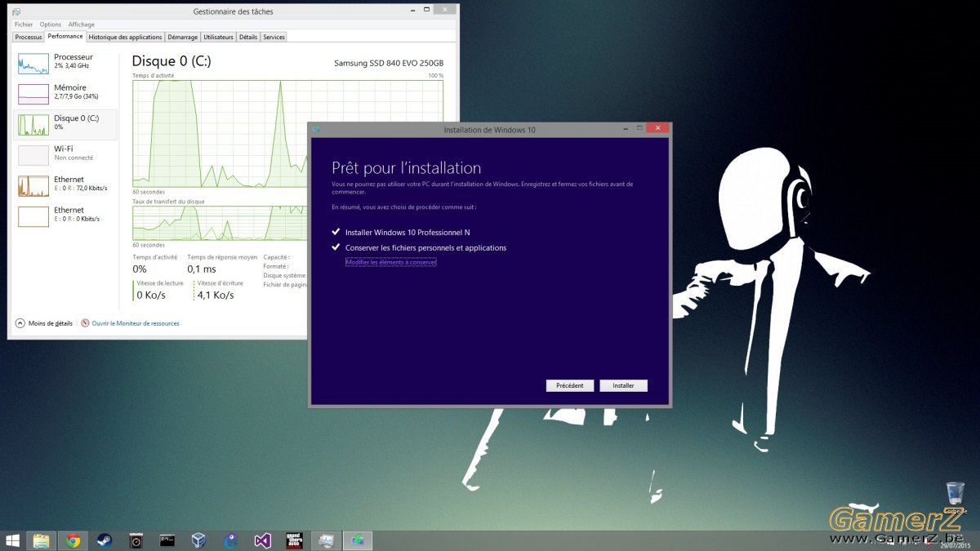Select Processeur in the performance sidebar
980x551 pixels.
click(66, 63)
